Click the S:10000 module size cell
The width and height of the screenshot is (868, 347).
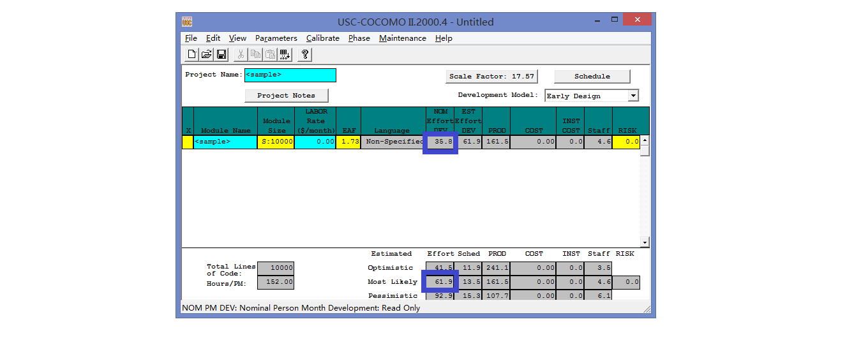coord(276,142)
